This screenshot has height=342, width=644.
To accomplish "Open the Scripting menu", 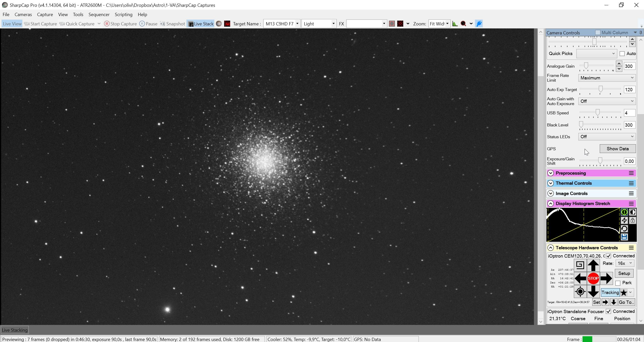I will click(x=124, y=15).
